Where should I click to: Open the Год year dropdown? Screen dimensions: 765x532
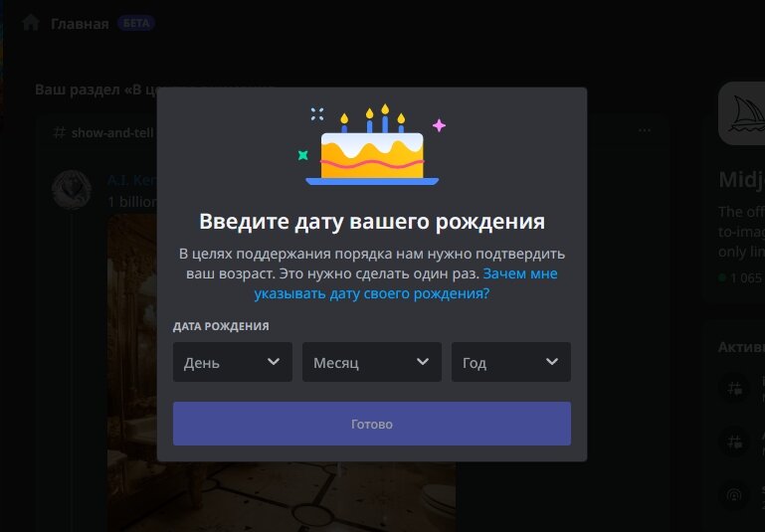tap(510, 362)
